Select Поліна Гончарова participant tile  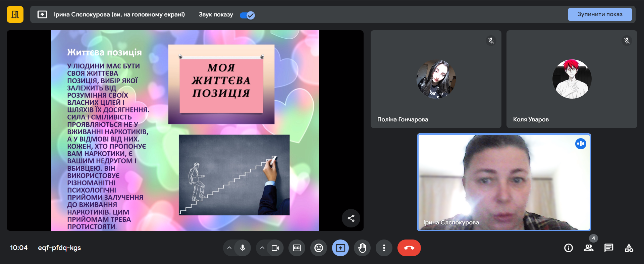click(x=436, y=79)
